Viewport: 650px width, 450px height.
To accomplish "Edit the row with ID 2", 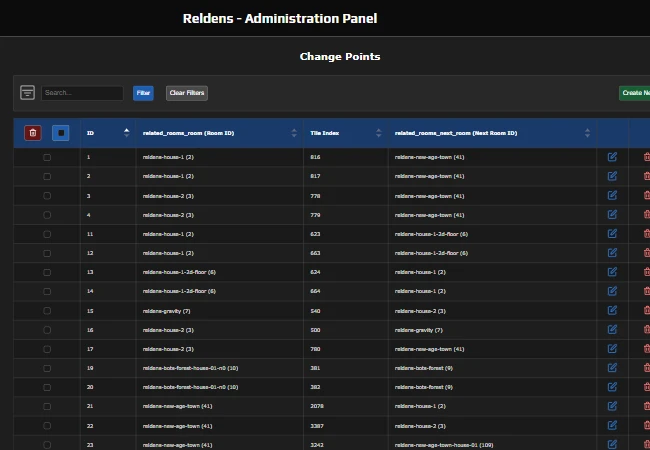I will (x=612, y=176).
